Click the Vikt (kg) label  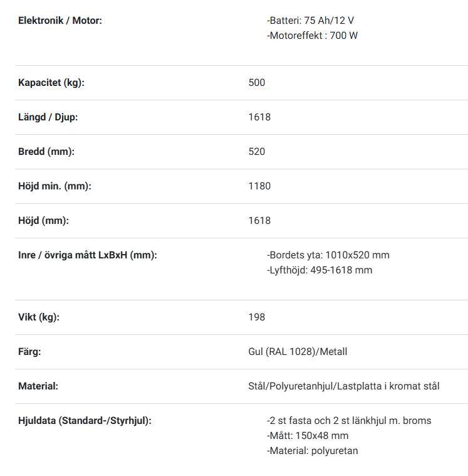(39, 317)
